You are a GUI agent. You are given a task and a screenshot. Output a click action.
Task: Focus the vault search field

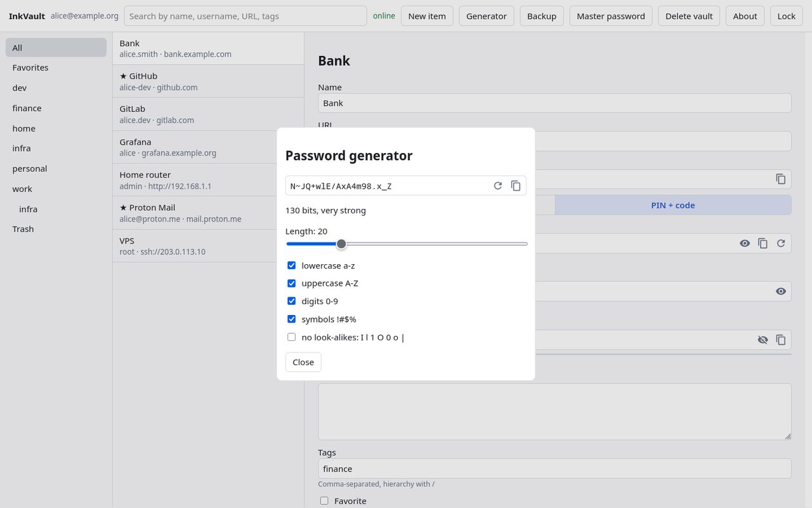245,16
